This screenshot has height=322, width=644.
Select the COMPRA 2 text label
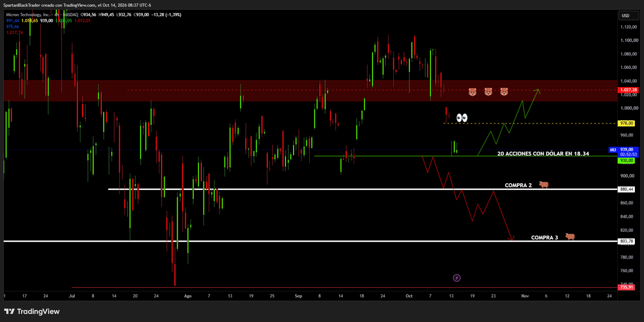518,185
